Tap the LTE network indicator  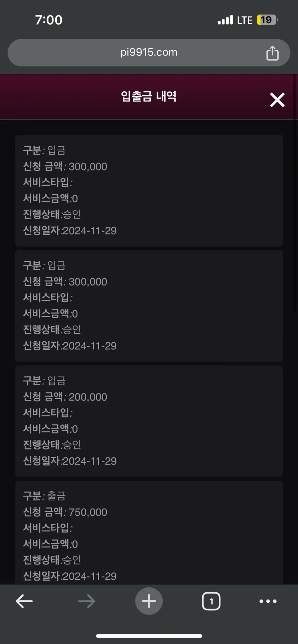[244, 20]
